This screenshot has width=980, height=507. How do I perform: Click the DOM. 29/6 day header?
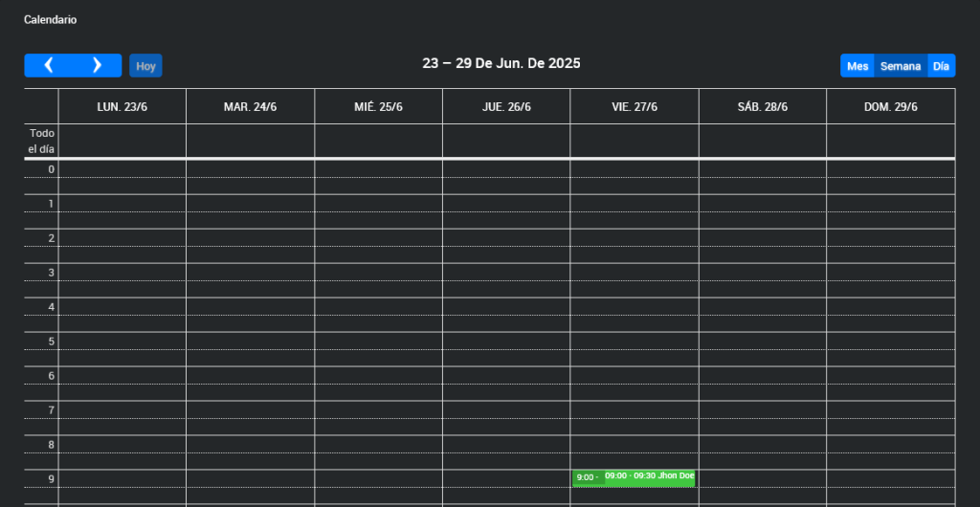[x=890, y=106]
